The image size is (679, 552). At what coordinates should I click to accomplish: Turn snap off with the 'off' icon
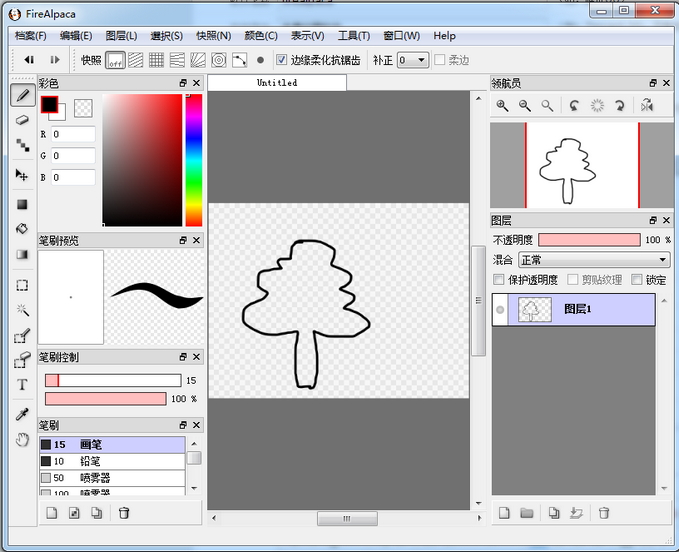pyautogui.click(x=116, y=60)
